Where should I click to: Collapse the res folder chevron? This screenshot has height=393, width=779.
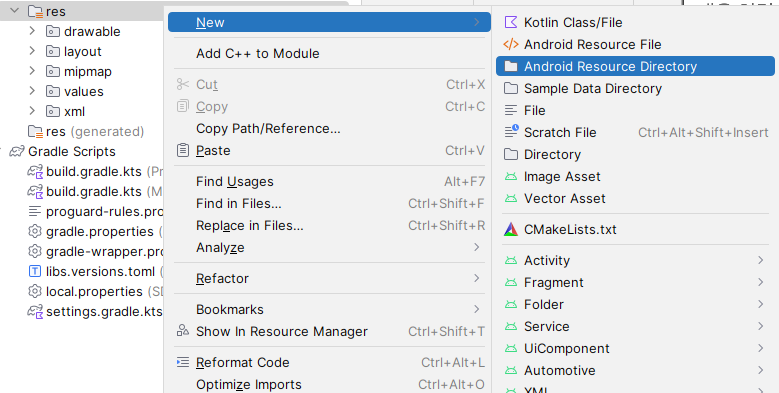coord(14,10)
